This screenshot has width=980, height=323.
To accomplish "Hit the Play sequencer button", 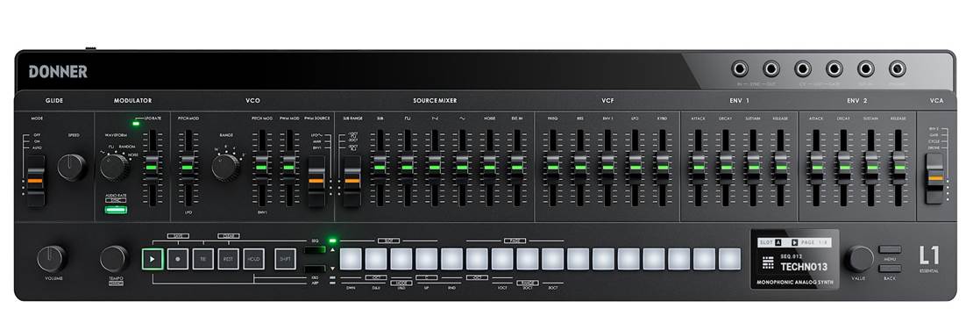I will coord(152,259).
